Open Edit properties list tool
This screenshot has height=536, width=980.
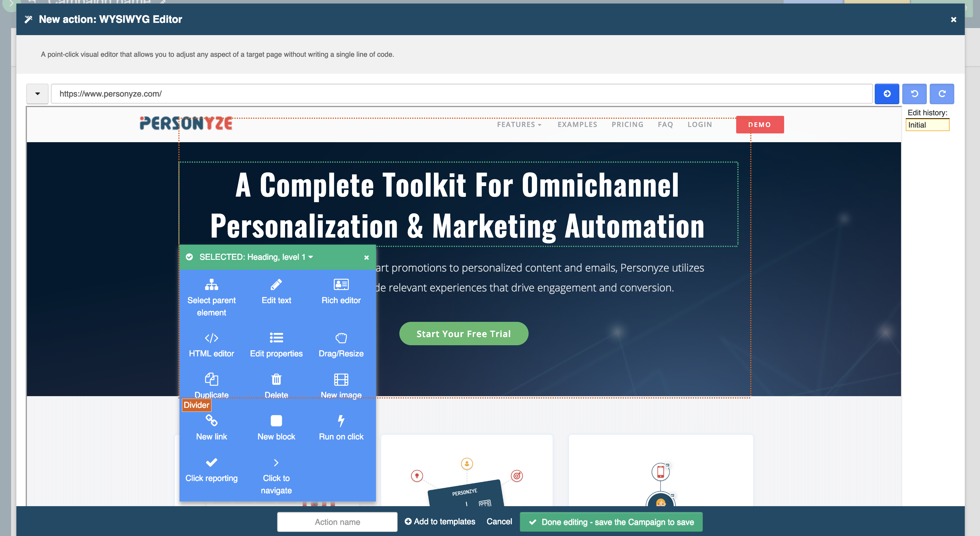click(x=276, y=345)
